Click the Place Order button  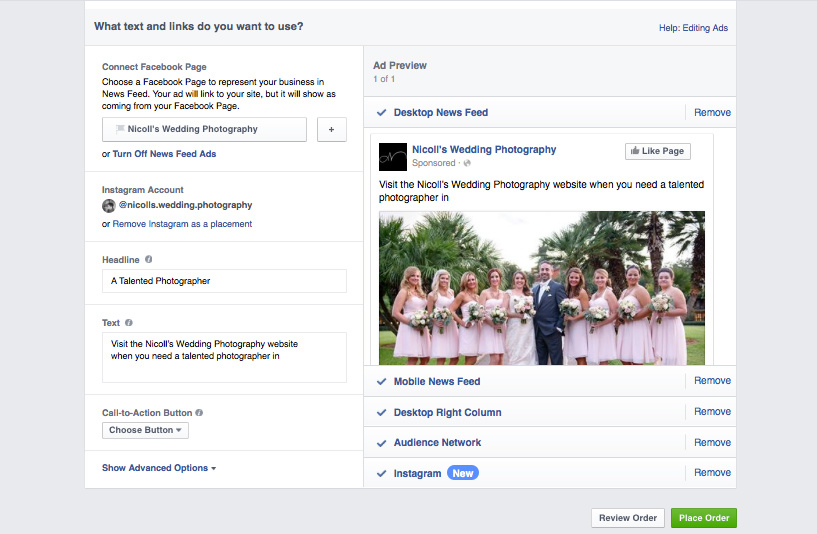[x=704, y=518]
